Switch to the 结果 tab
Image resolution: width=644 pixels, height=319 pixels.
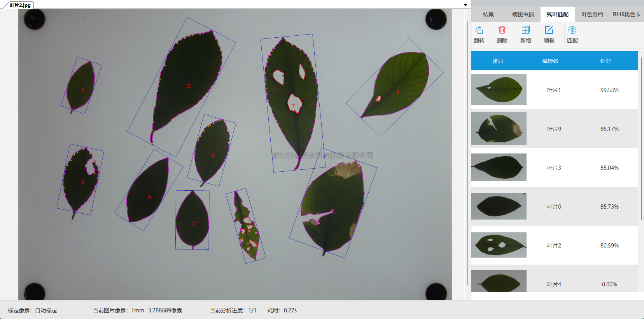click(488, 14)
